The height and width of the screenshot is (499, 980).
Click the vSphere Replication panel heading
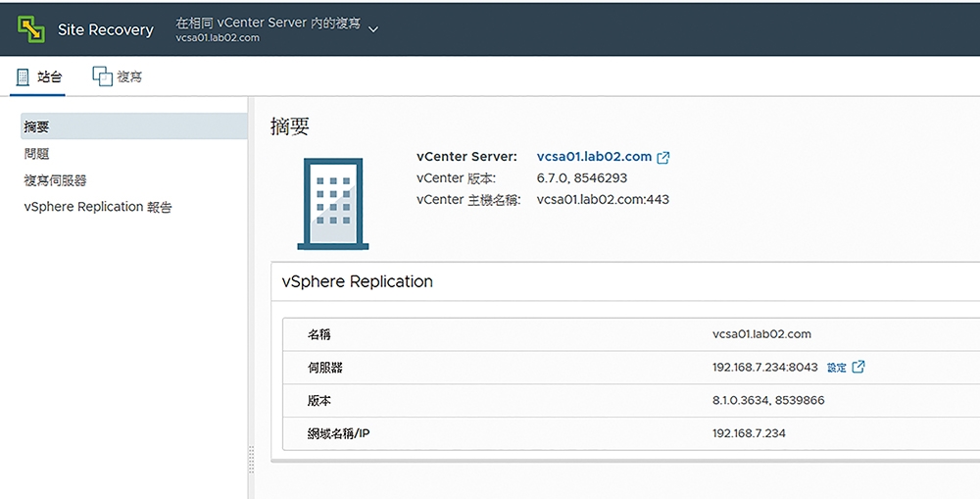(x=358, y=281)
